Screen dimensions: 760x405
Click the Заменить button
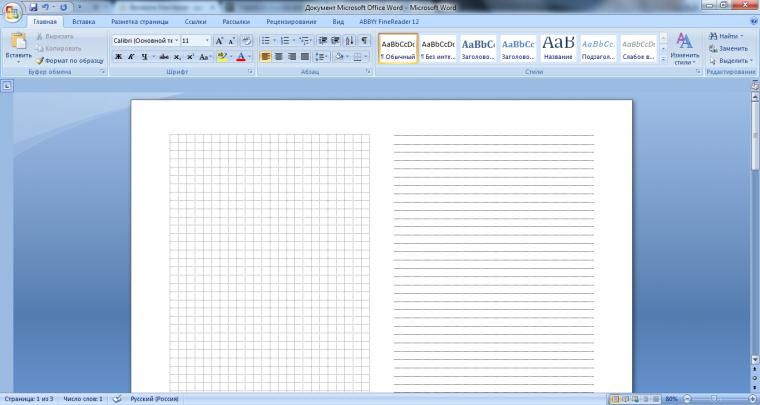(727, 48)
